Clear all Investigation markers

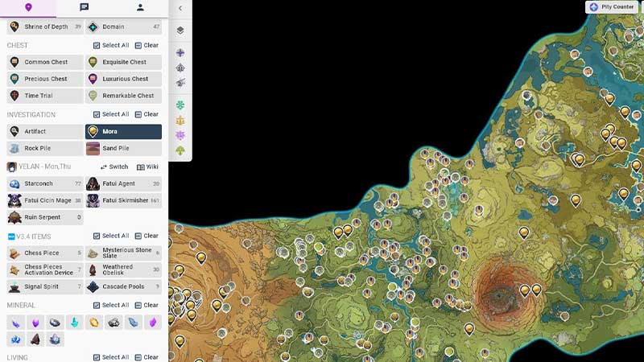coord(147,114)
